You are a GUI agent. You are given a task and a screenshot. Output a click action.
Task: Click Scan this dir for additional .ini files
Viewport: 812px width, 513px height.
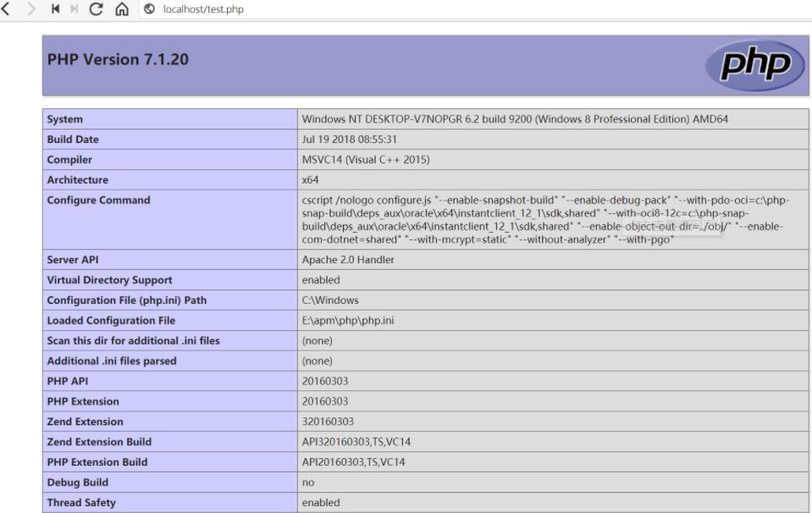133,340
